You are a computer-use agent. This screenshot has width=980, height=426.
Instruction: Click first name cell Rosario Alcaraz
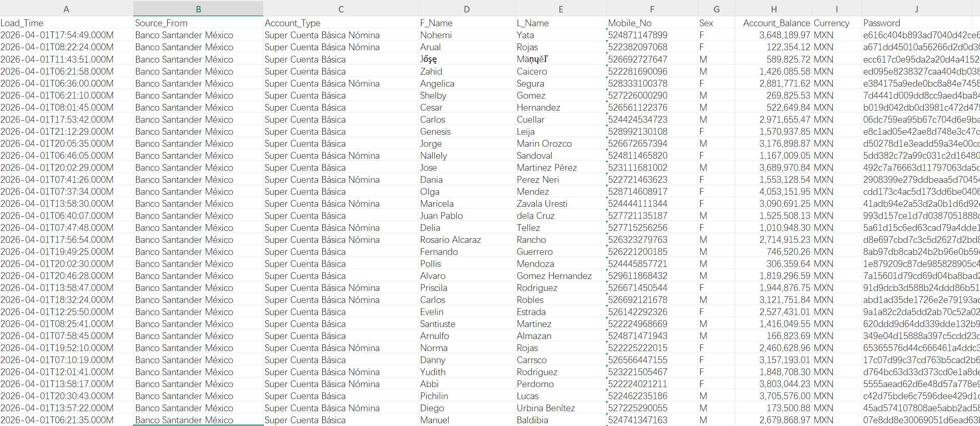[467, 240]
